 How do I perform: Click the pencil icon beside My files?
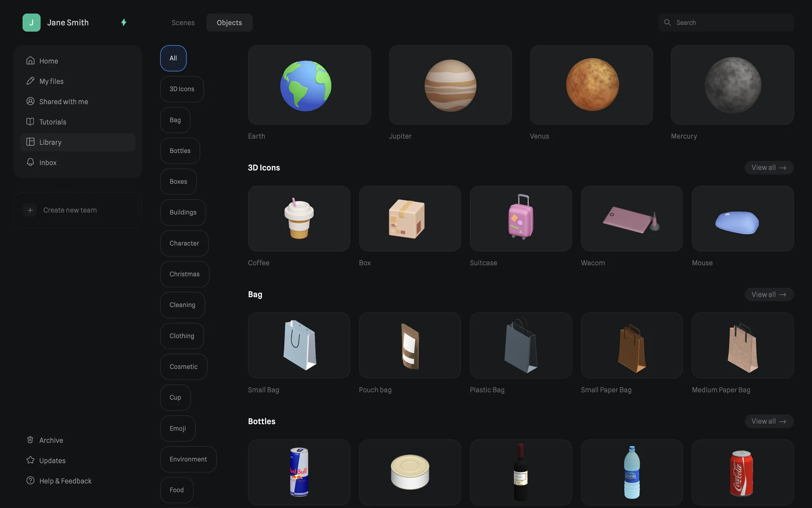[x=30, y=81]
